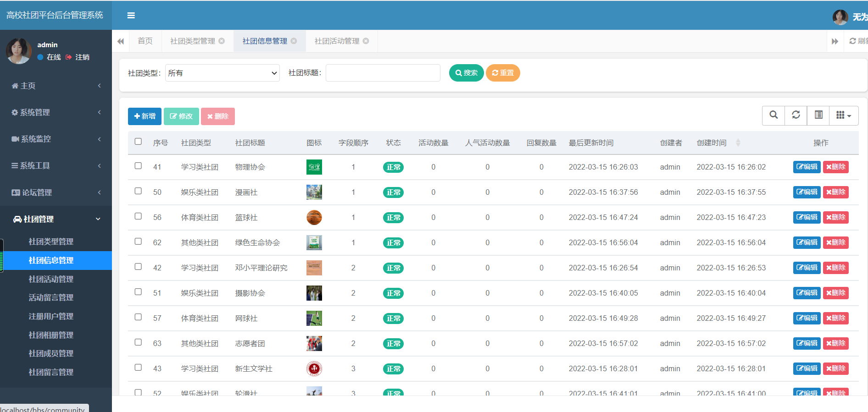Collapse the 社团管理 sidebar menu
This screenshot has width=868, height=412.
coord(56,219)
